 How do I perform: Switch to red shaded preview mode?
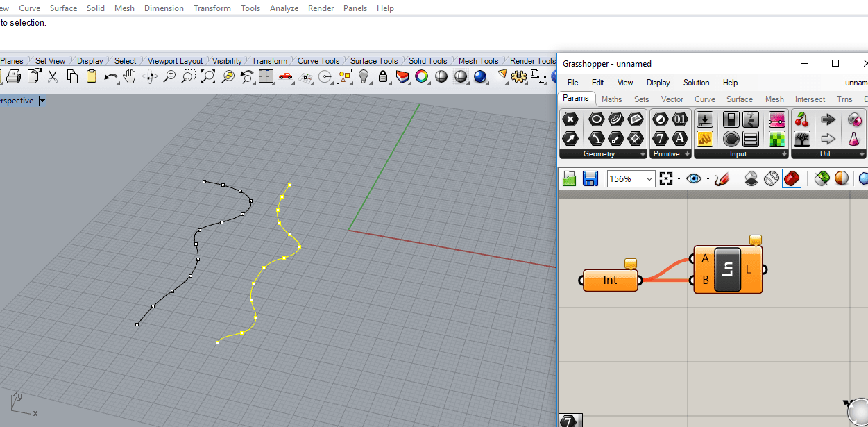[792, 178]
